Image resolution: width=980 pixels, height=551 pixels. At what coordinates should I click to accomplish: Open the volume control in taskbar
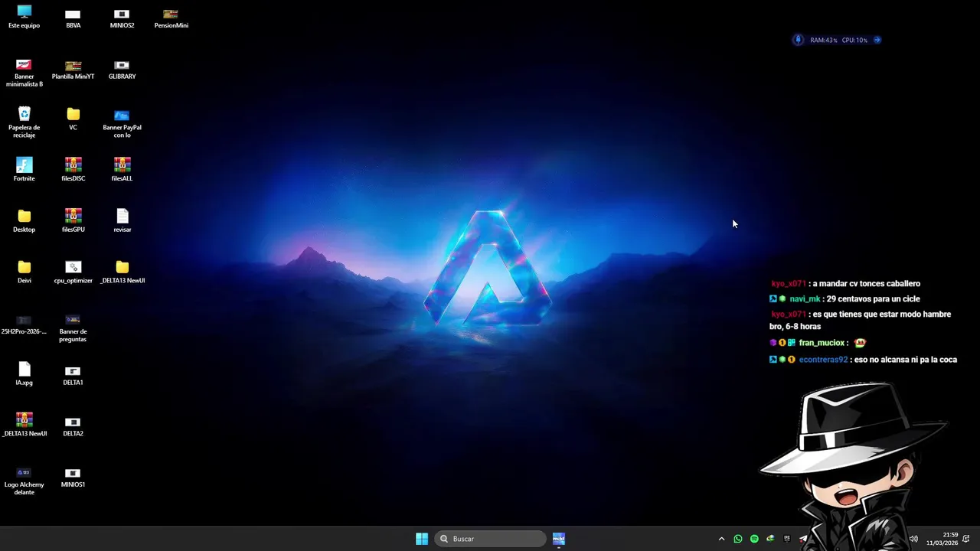[913, 539]
